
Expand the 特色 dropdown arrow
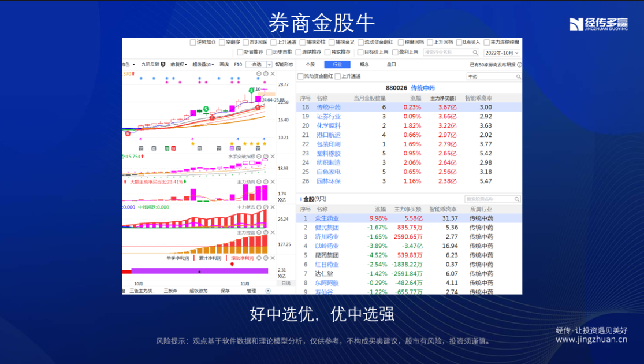point(133,65)
